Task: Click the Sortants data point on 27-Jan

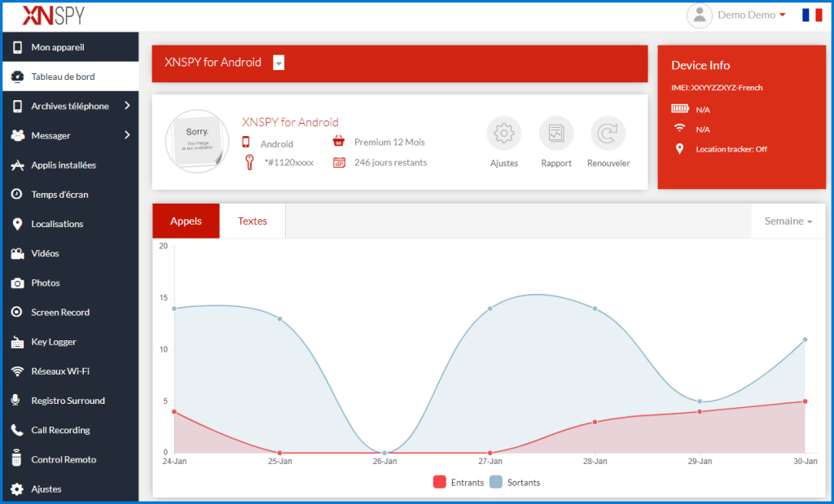Action: 489,309
